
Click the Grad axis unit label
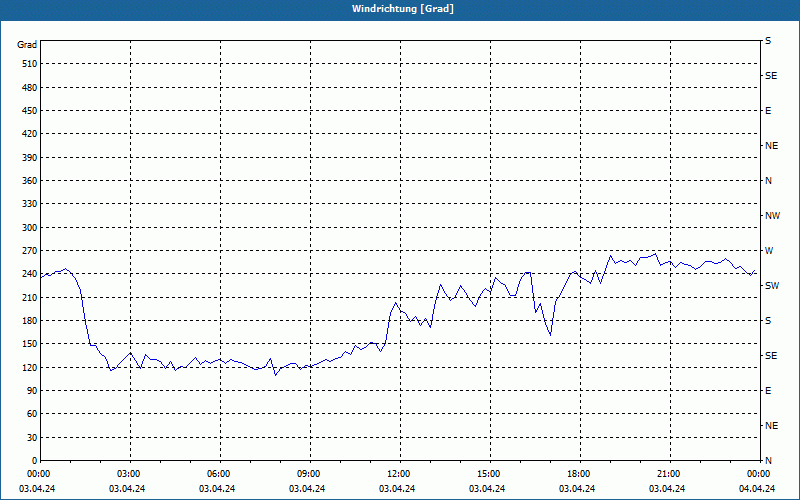27,45
